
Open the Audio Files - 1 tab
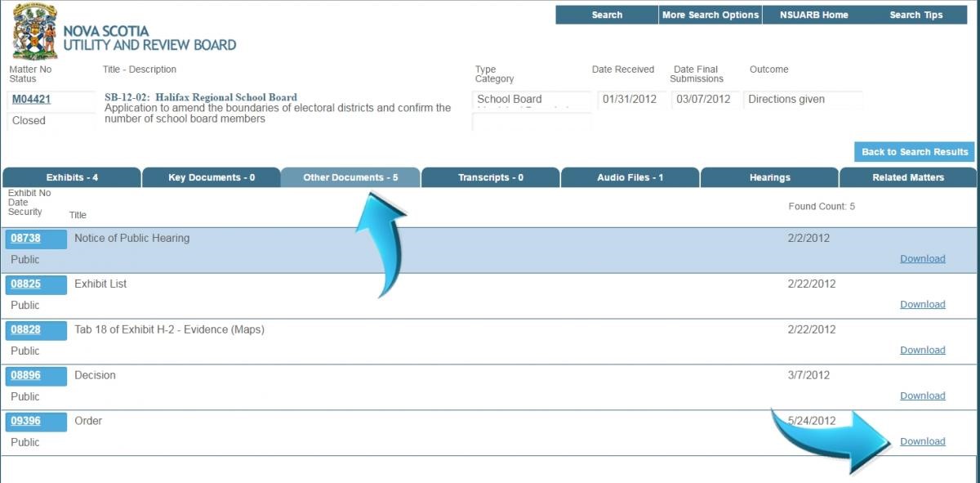(x=630, y=177)
